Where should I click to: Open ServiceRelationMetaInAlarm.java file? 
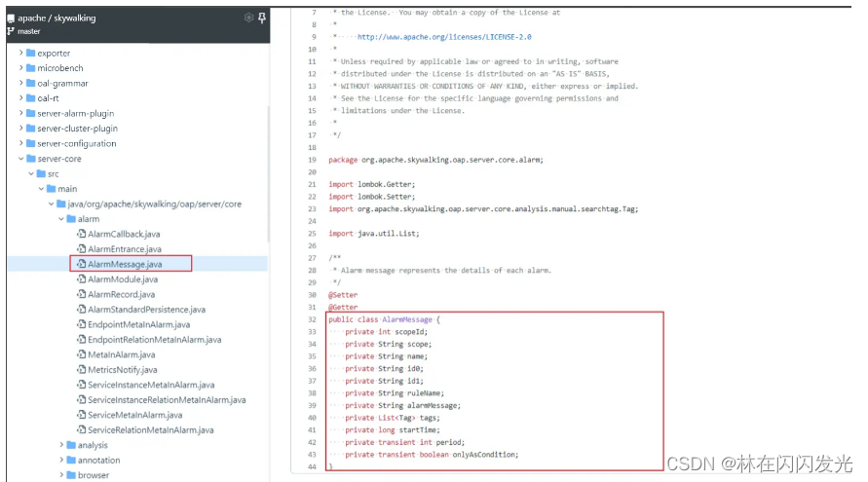point(151,430)
